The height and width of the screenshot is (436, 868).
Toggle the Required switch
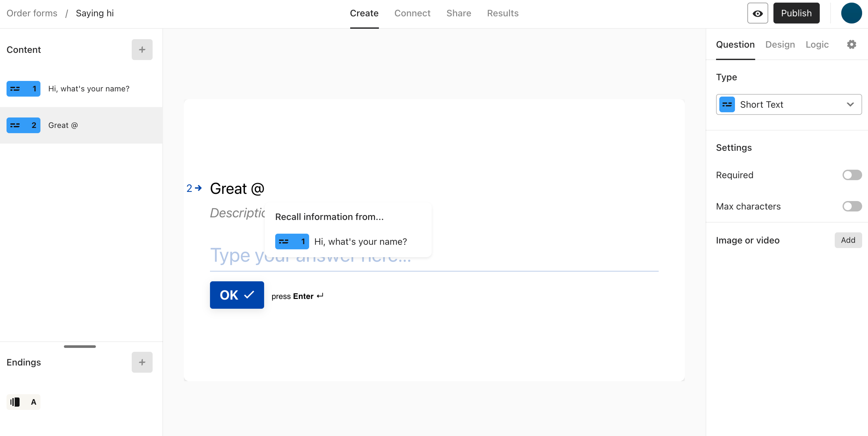tap(852, 175)
